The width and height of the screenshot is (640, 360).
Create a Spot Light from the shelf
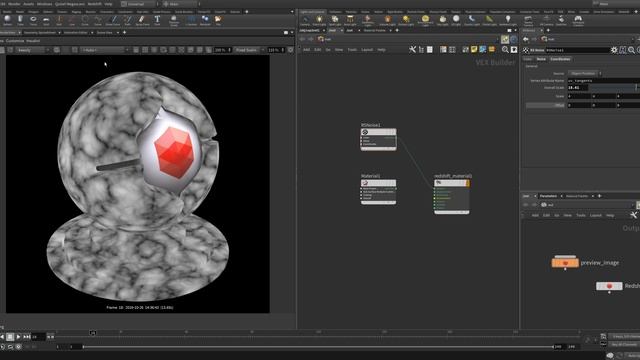(335, 20)
